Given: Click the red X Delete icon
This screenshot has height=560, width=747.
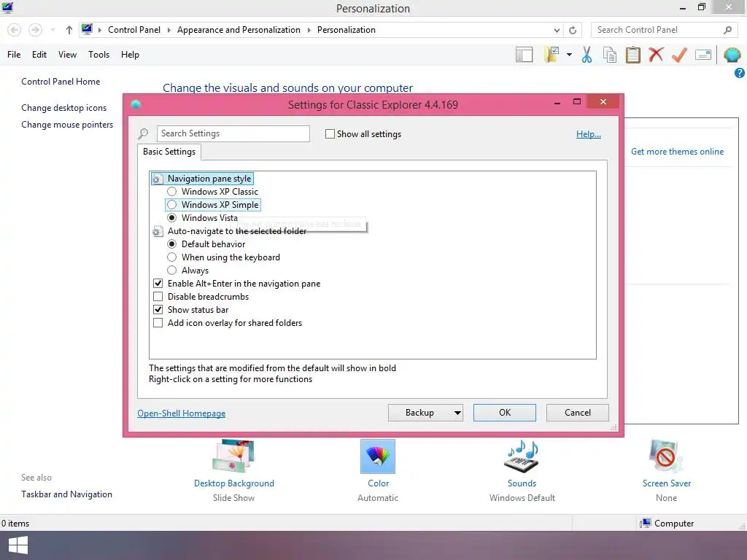Looking at the screenshot, I should pos(656,55).
